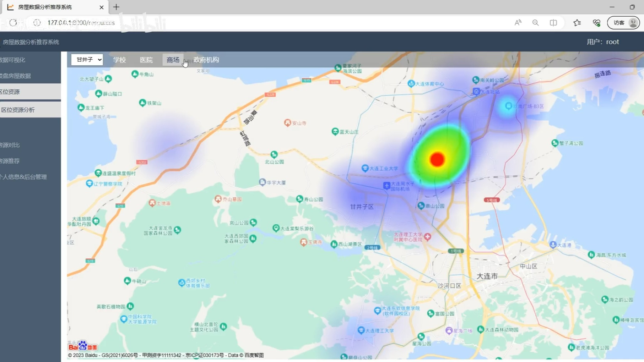Click the 西山湖景区 marker
644x362 pixels.
pyautogui.click(x=334, y=244)
